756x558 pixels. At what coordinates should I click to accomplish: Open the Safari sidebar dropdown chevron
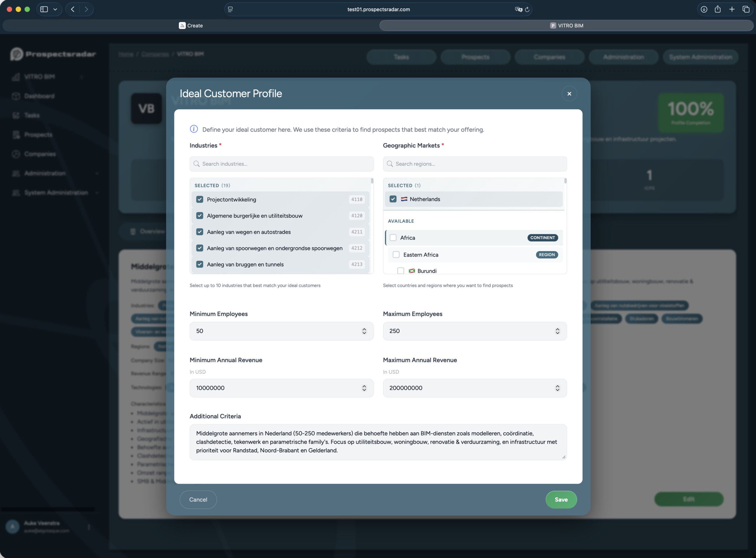(x=55, y=9)
